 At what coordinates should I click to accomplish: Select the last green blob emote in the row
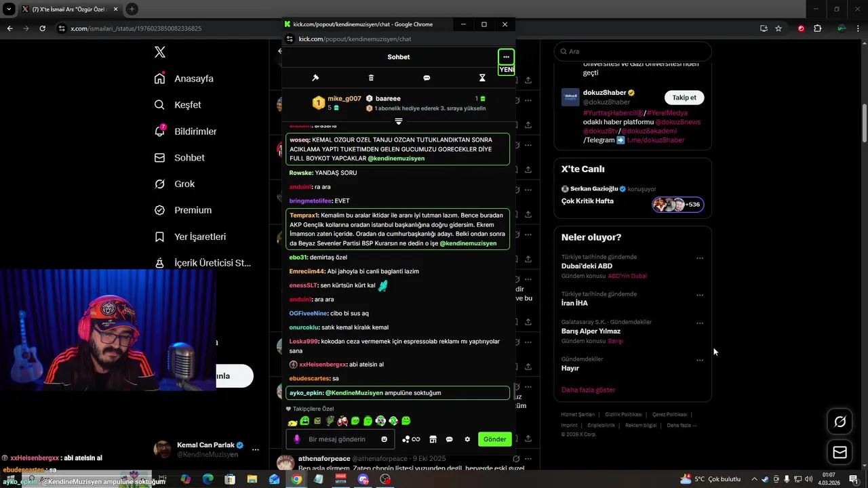(x=406, y=422)
